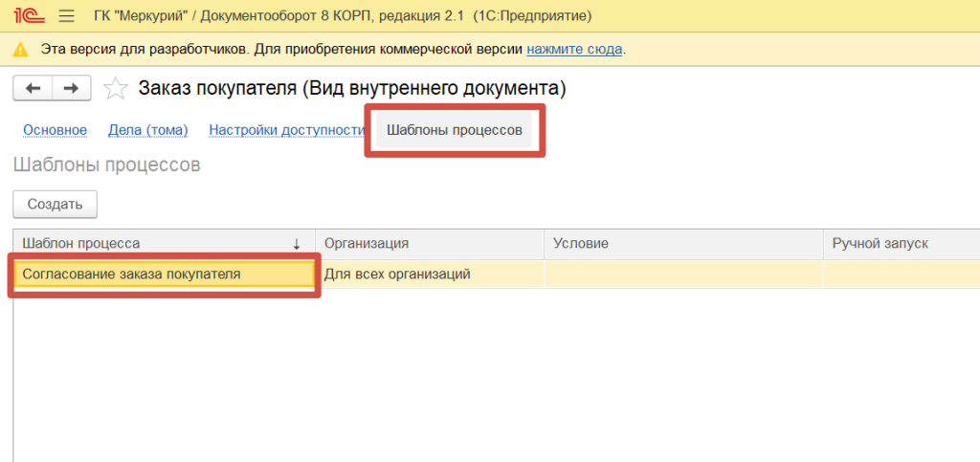
Task: Open the Дела (тома) tab
Action: pyautogui.click(x=147, y=130)
